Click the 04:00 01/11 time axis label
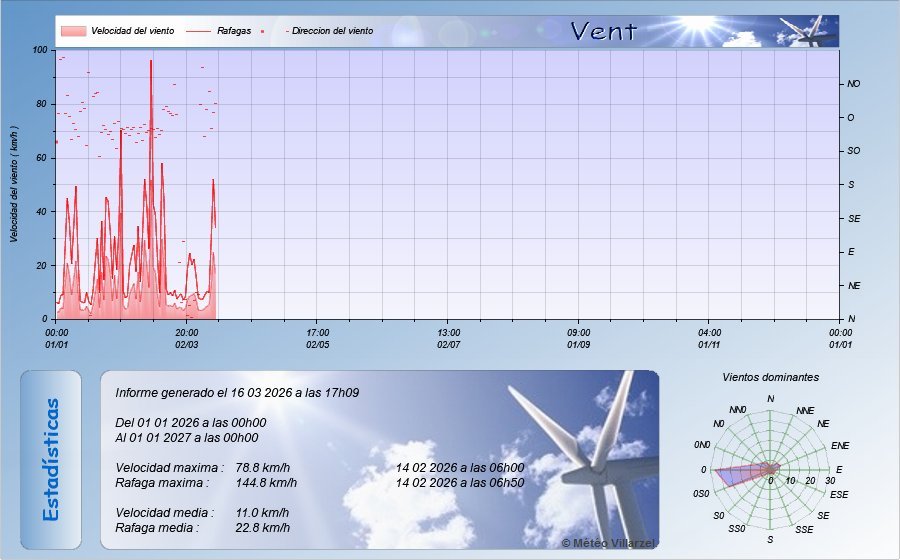The image size is (900, 560). [x=709, y=338]
